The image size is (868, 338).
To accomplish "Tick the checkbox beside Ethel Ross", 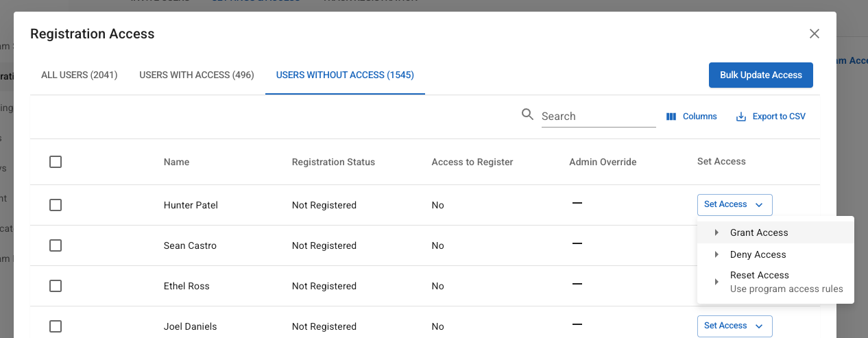I will click(x=56, y=286).
